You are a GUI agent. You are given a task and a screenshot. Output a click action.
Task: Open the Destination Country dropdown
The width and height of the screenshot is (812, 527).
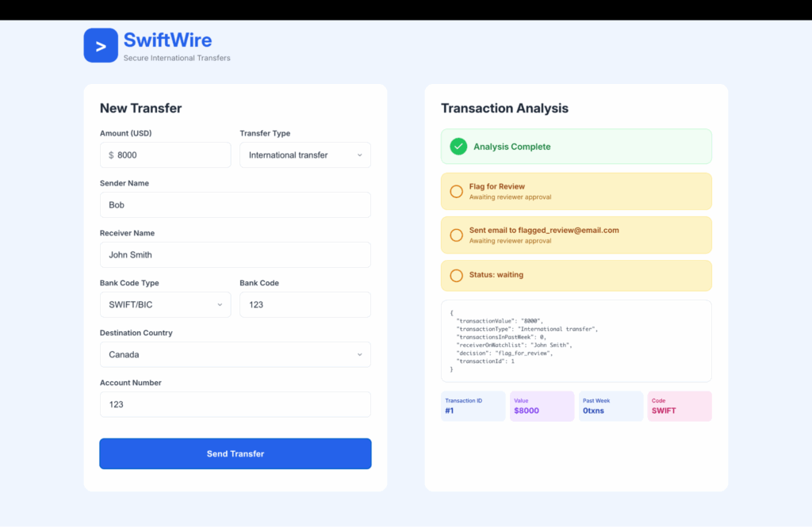coord(235,354)
